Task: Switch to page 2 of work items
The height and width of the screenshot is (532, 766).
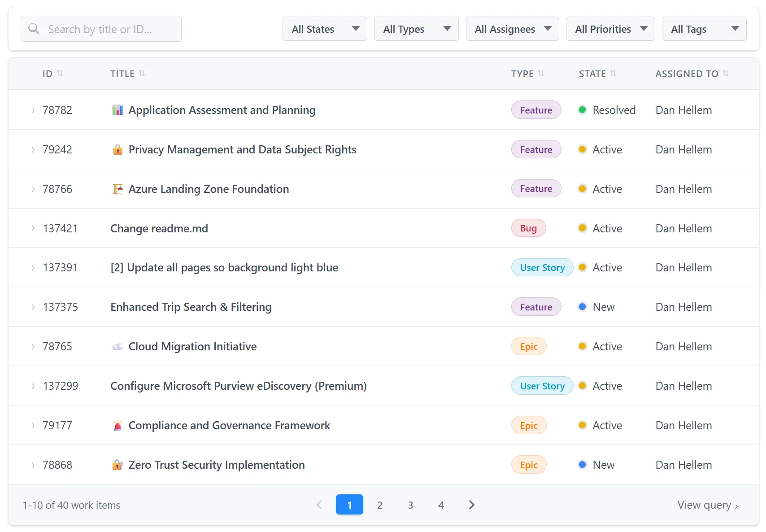Action: [380, 505]
